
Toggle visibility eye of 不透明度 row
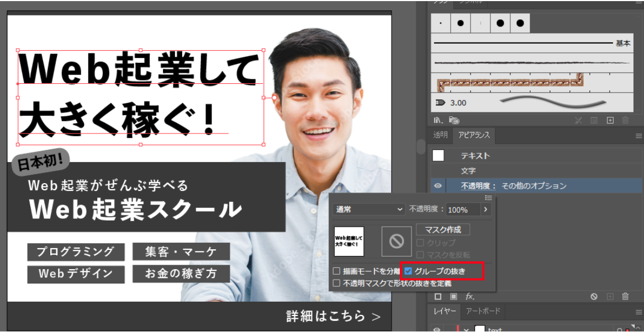(438, 186)
